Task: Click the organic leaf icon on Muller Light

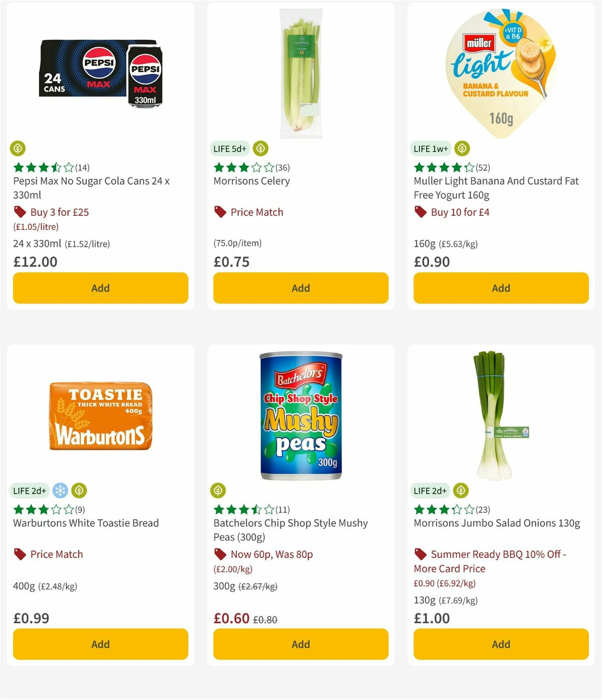Action: [462, 149]
